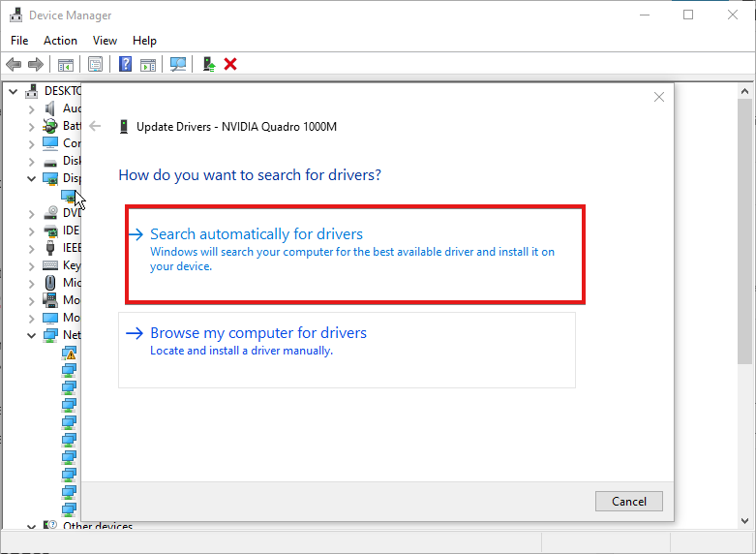Expand the IEEE category chevron
This screenshot has height=554, width=756.
tap(31, 249)
